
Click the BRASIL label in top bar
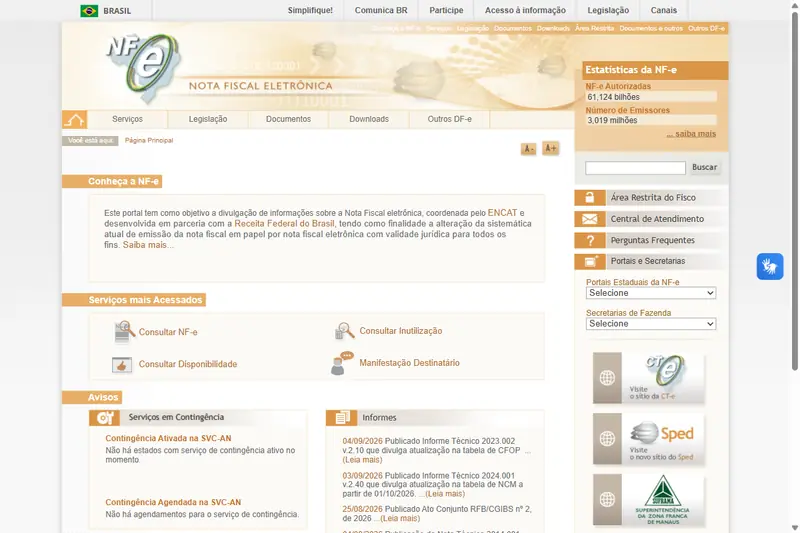point(117,11)
